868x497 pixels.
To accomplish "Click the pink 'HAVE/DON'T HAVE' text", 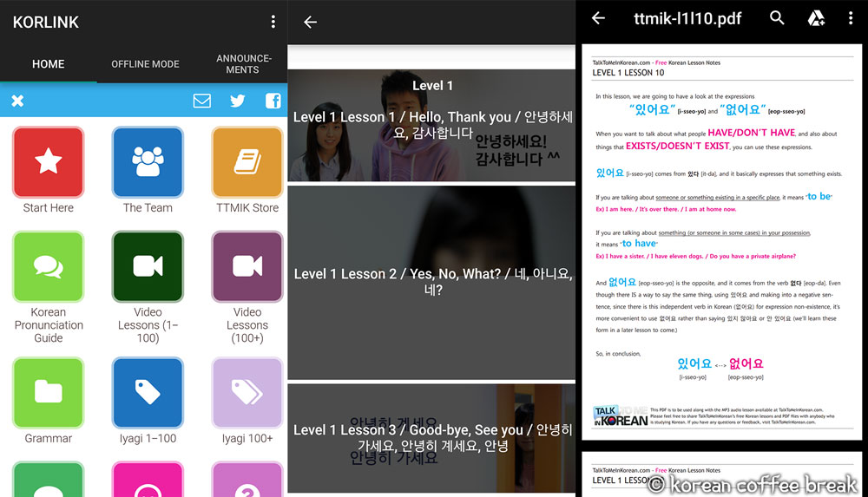I will click(x=751, y=133).
